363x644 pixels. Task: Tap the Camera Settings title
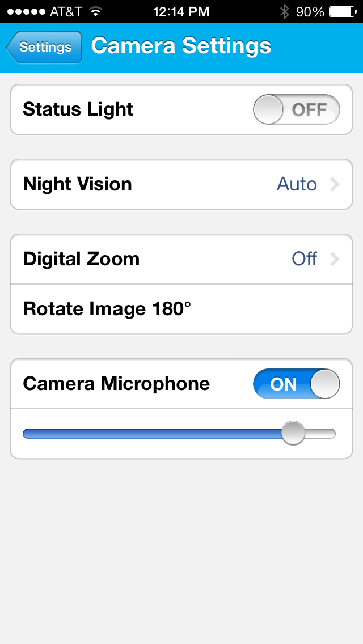181,46
